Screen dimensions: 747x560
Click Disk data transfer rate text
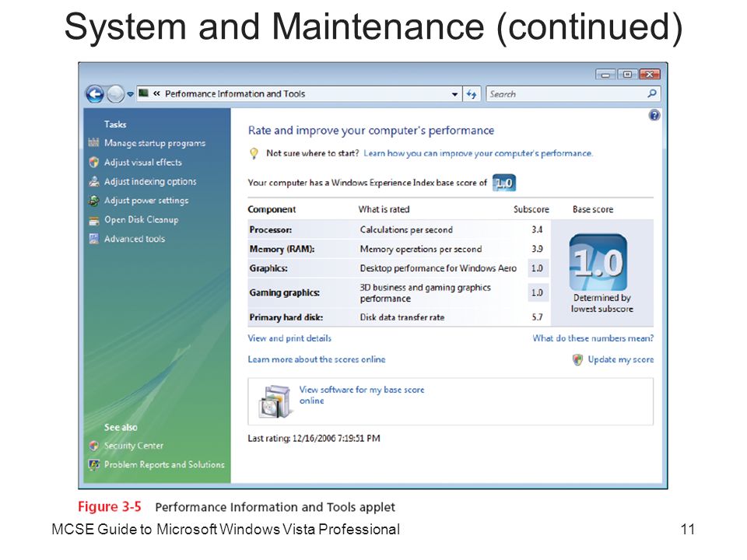pos(402,317)
